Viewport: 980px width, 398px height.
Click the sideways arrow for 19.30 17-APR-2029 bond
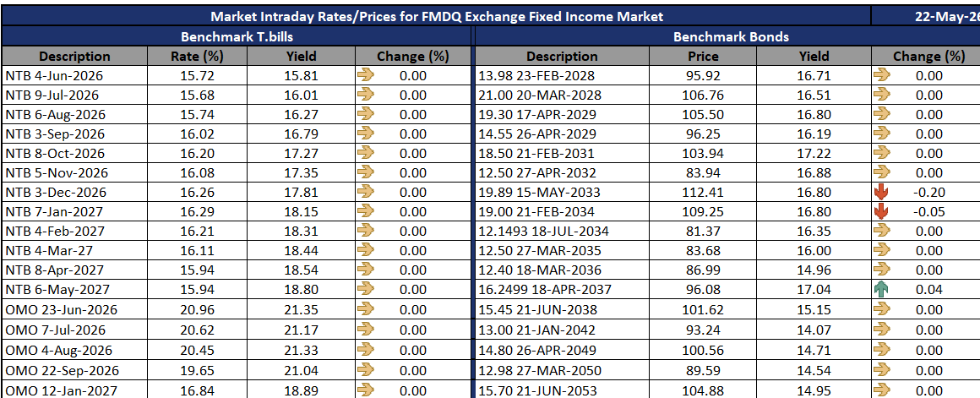[x=881, y=114]
